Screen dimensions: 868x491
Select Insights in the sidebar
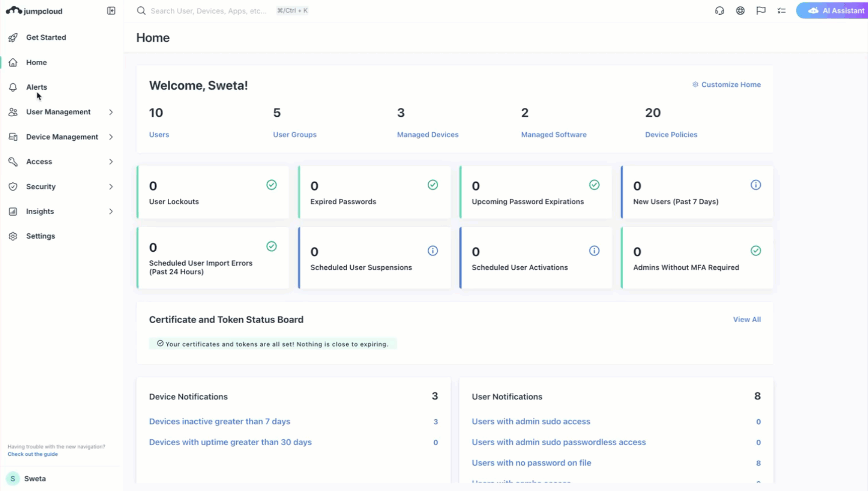[40, 211]
